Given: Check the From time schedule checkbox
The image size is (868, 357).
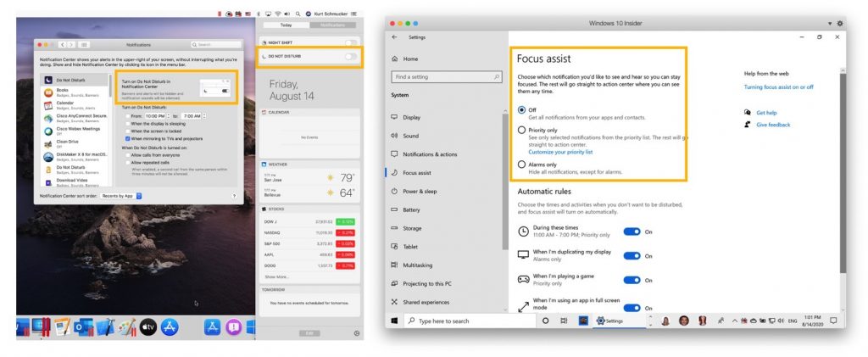Looking at the screenshot, I should coord(128,116).
